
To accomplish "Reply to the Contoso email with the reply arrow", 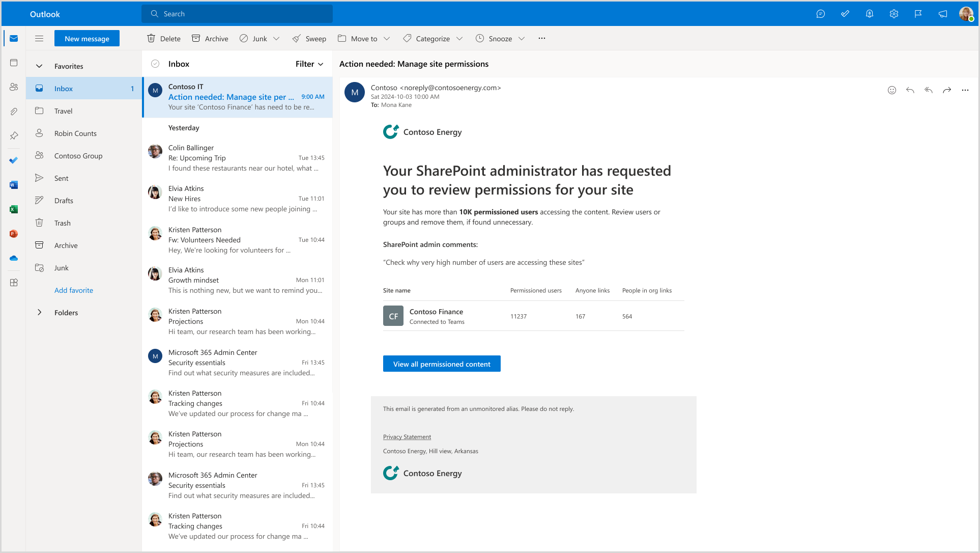I will point(910,90).
